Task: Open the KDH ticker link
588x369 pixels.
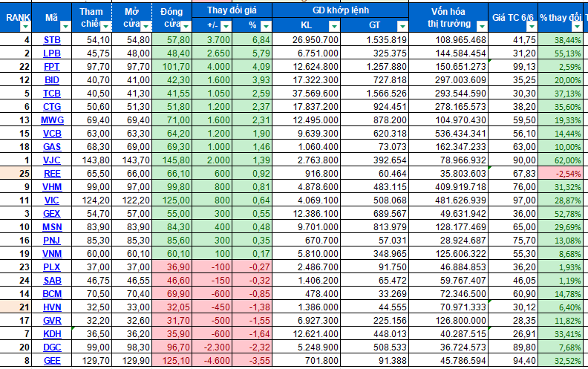Action: pyautogui.click(x=52, y=334)
